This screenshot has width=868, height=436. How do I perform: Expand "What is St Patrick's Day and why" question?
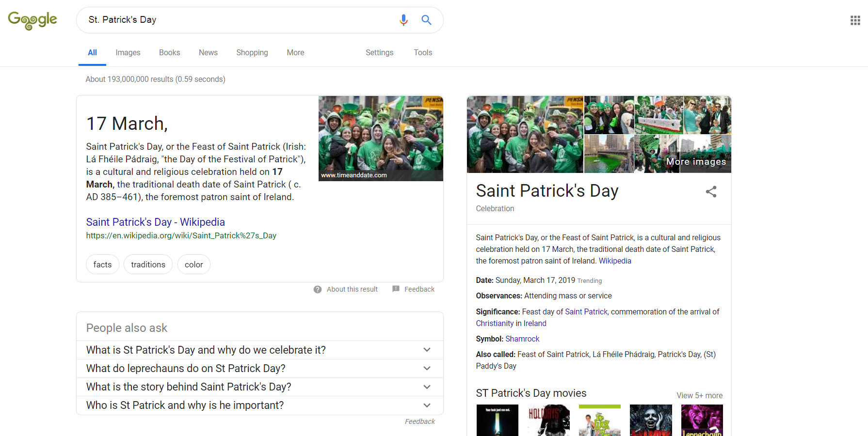click(259, 350)
